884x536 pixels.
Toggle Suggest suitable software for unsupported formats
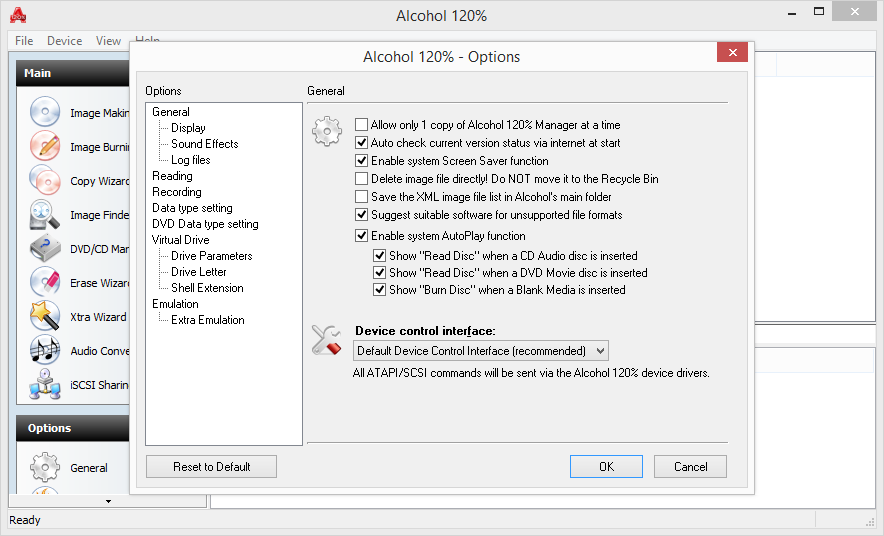point(361,215)
